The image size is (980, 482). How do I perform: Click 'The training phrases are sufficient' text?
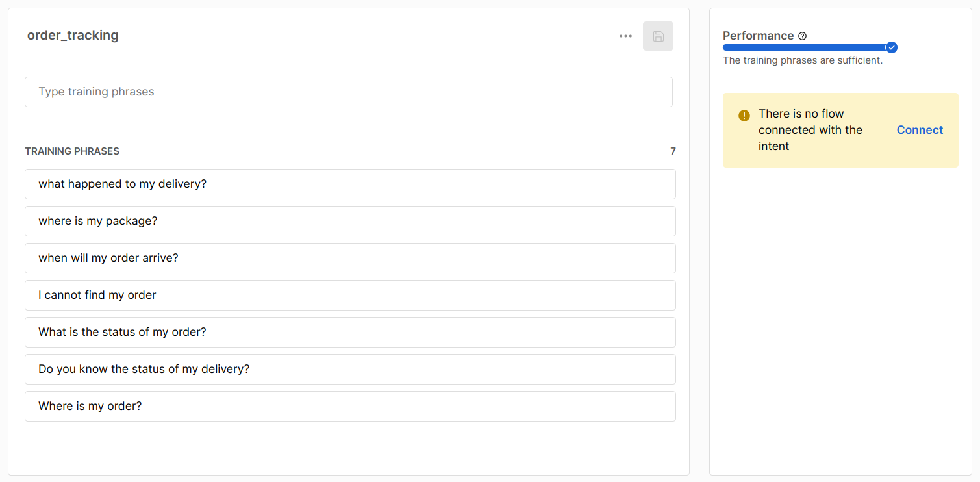(x=803, y=61)
